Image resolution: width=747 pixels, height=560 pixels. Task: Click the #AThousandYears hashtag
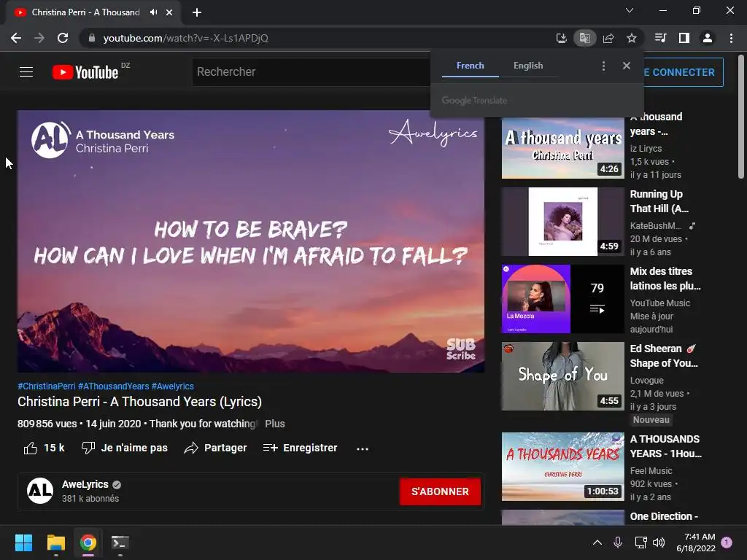[x=113, y=386]
